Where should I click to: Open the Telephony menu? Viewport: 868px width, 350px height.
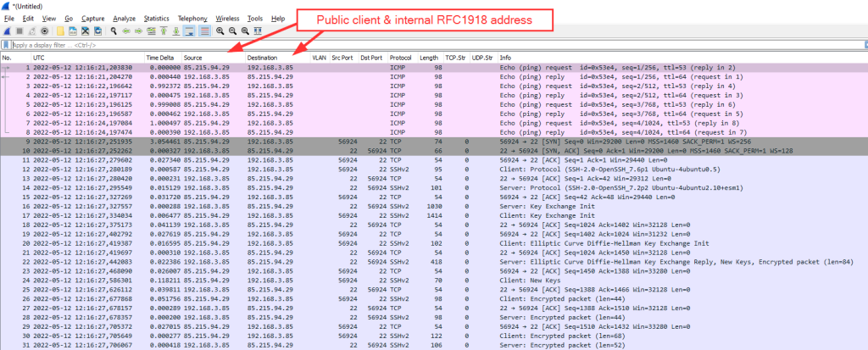pos(192,19)
